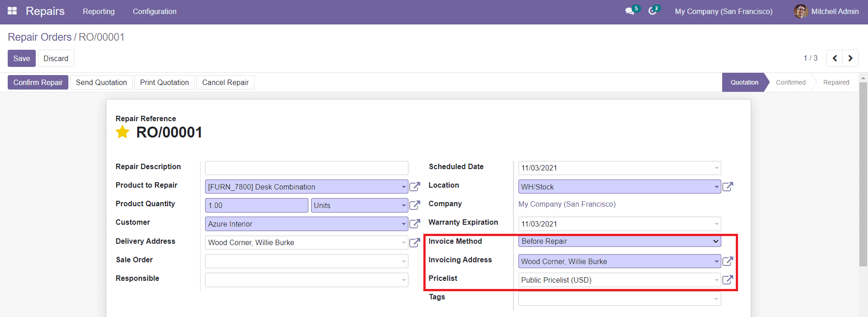Go back to Repair Orders breadcrumb
The height and width of the screenshot is (317, 868).
click(40, 37)
